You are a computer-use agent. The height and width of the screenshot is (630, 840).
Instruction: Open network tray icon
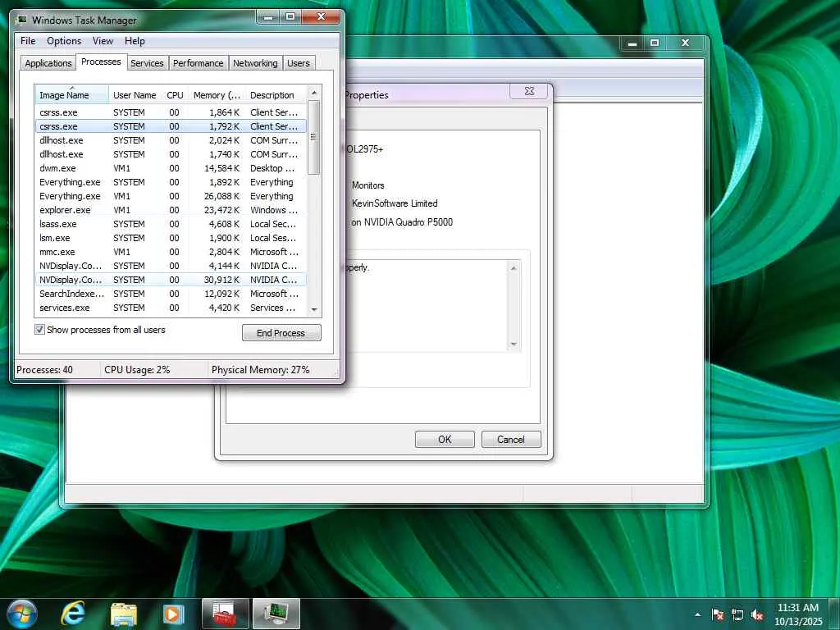pyautogui.click(x=737, y=614)
